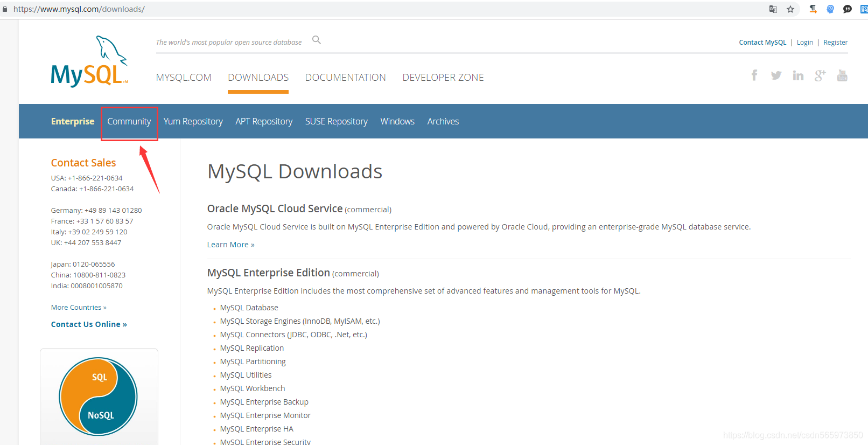Click the MySQL Connectors list item
The image size is (868, 445).
coord(293,335)
